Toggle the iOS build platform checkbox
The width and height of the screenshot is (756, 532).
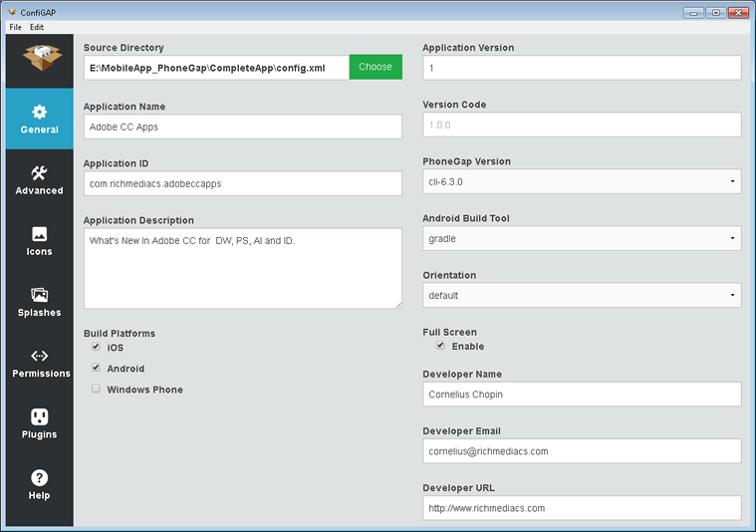(x=96, y=347)
